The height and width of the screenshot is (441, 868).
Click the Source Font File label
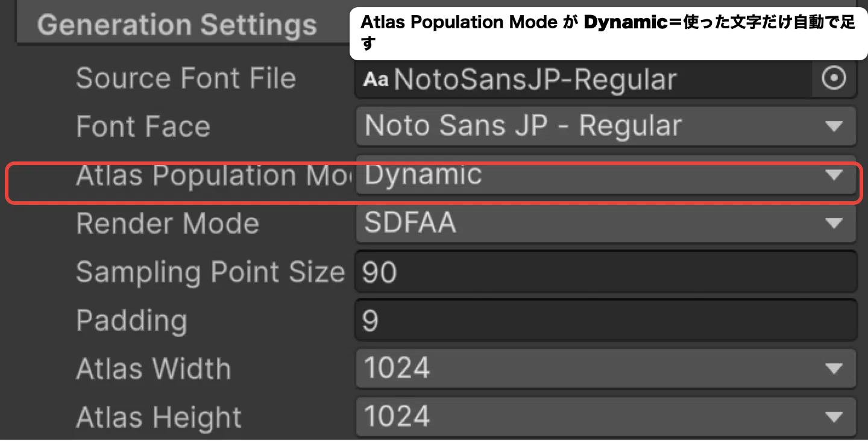coord(186,79)
